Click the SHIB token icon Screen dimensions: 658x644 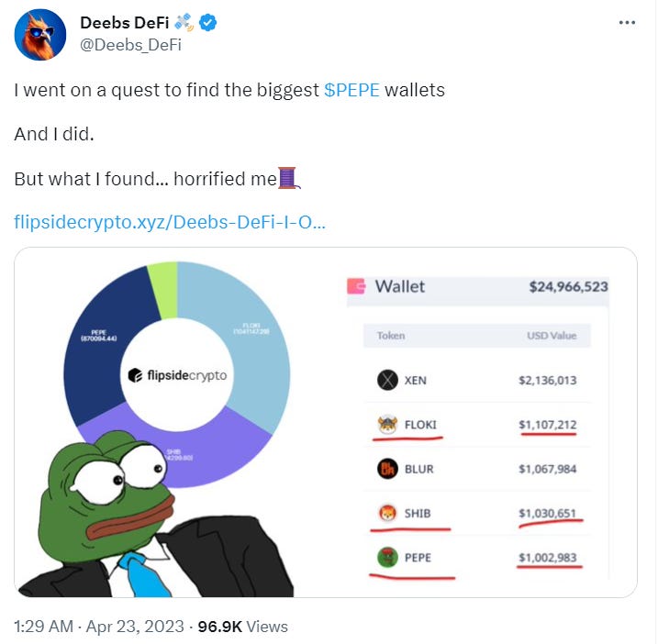point(387,514)
